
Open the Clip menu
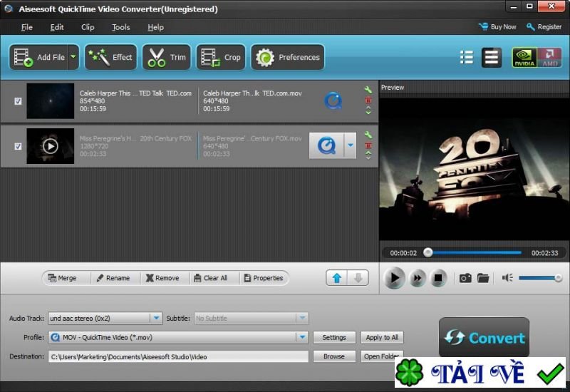click(88, 27)
